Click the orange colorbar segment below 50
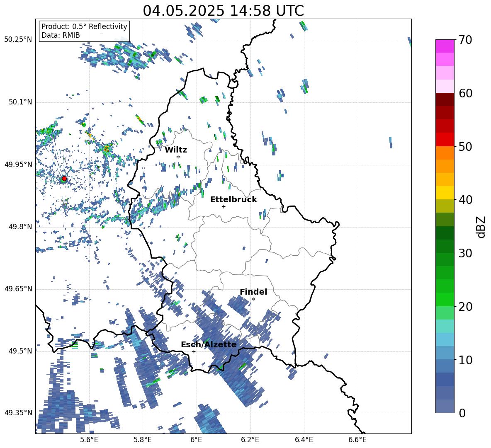The height and width of the screenshot is (448, 491). pyautogui.click(x=445, y=153)
